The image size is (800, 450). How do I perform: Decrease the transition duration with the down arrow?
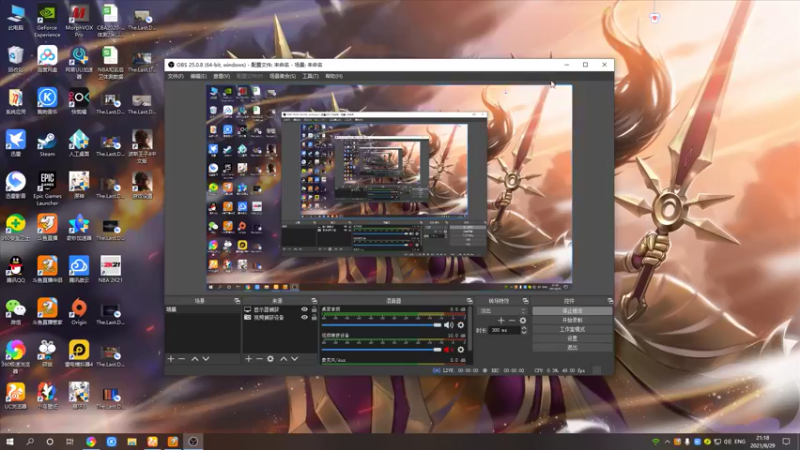(524, 333)
